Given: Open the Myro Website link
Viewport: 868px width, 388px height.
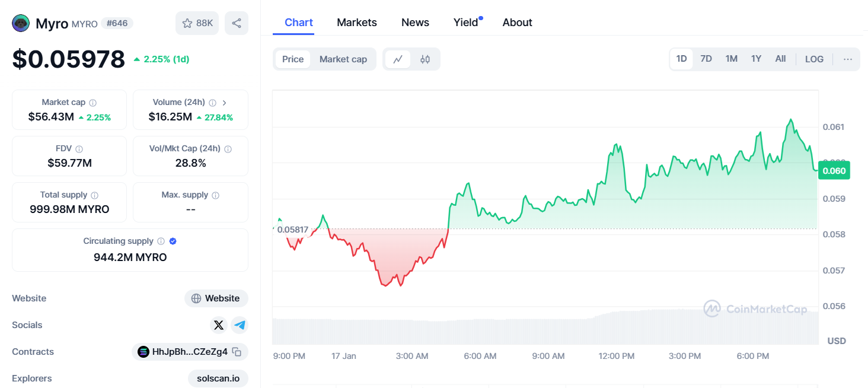Looking at the screenshot, I should [216, 298].
